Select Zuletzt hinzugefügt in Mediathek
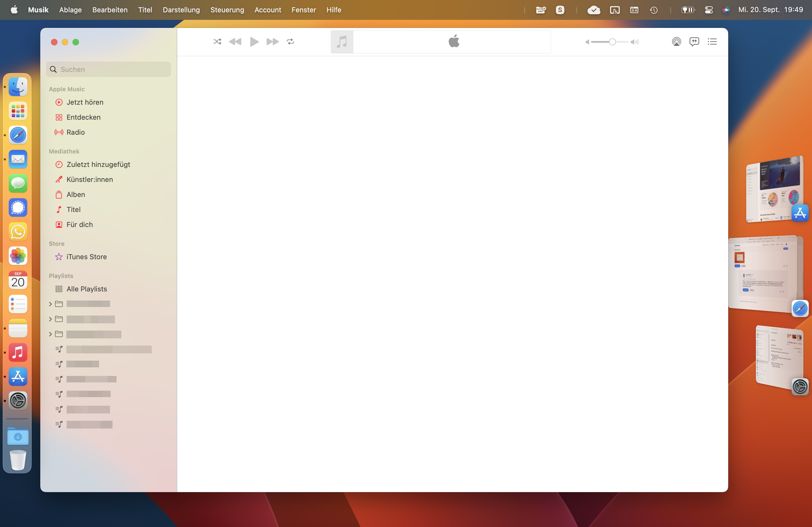This screenshot has height=527, width=812. click(98, 164)
